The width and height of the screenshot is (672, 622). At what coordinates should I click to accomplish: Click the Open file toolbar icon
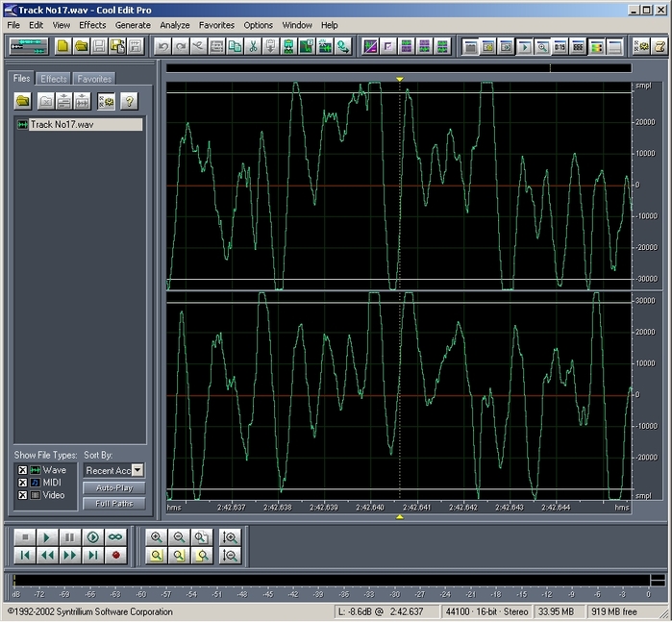(x=81, y=46)
